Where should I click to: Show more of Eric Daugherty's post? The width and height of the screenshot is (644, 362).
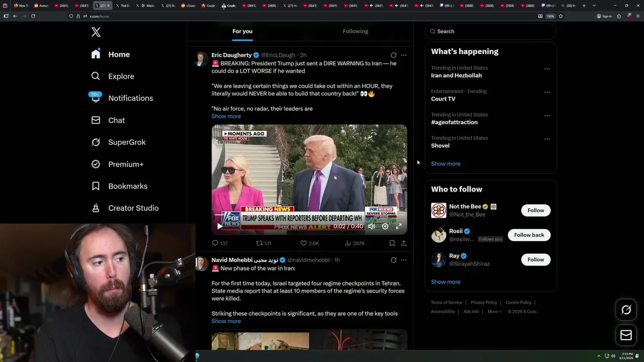tap(226, 116)
